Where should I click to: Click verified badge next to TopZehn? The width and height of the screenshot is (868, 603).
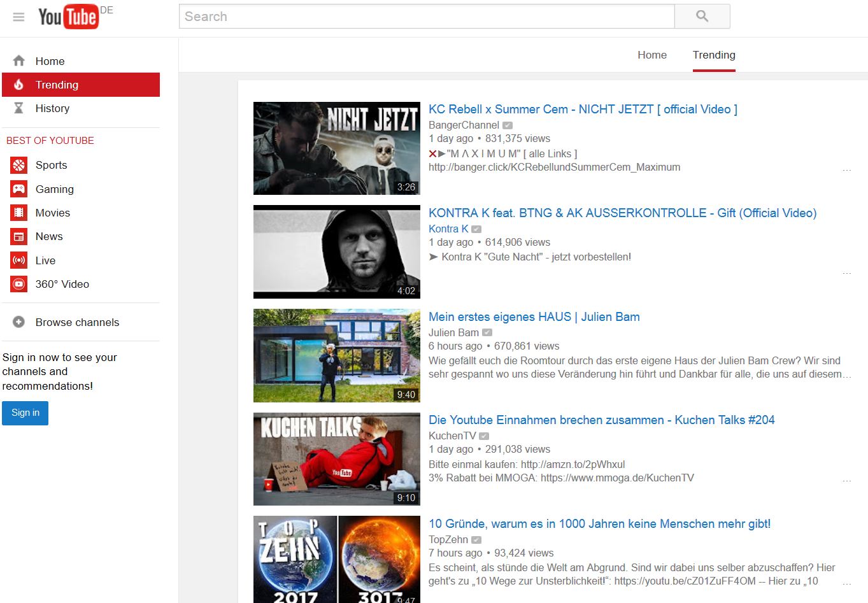pyautogui.click(x=476, y=540)
